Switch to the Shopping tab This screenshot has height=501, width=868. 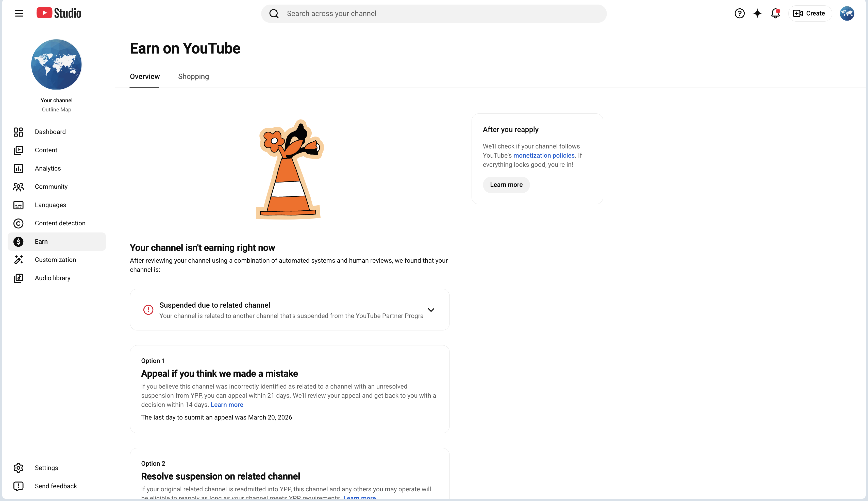coord(193,76)
